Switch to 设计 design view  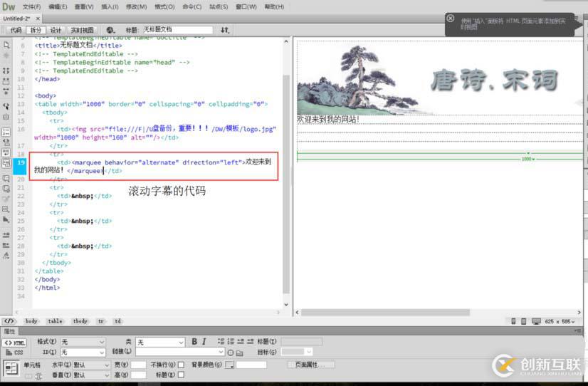pos(56,30)
